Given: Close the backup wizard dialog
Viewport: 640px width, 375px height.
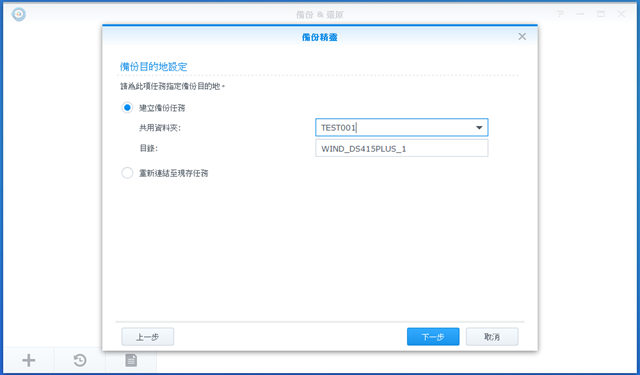Looking at the screenshot, I should point(522,37).
